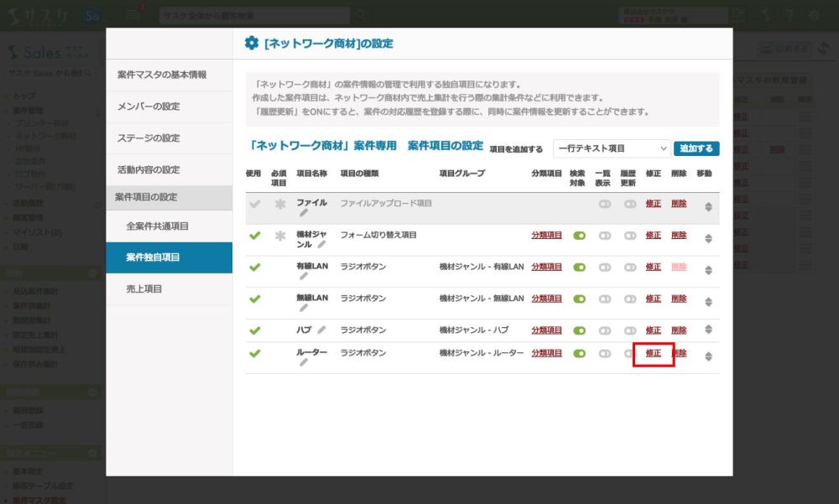839x504 pixels.
Task: Enable 一覧表示 toggle for 無線LAN
Action: (x=604, y=299)
